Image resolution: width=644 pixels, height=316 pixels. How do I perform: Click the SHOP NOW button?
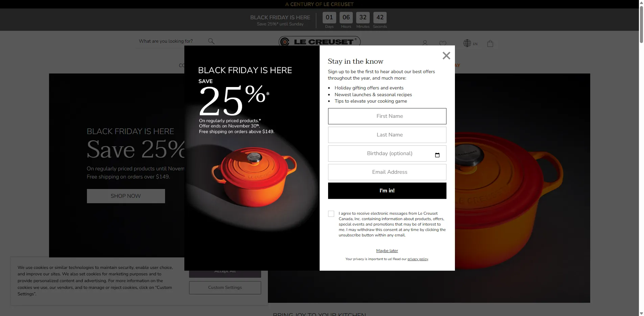(126, 196)
